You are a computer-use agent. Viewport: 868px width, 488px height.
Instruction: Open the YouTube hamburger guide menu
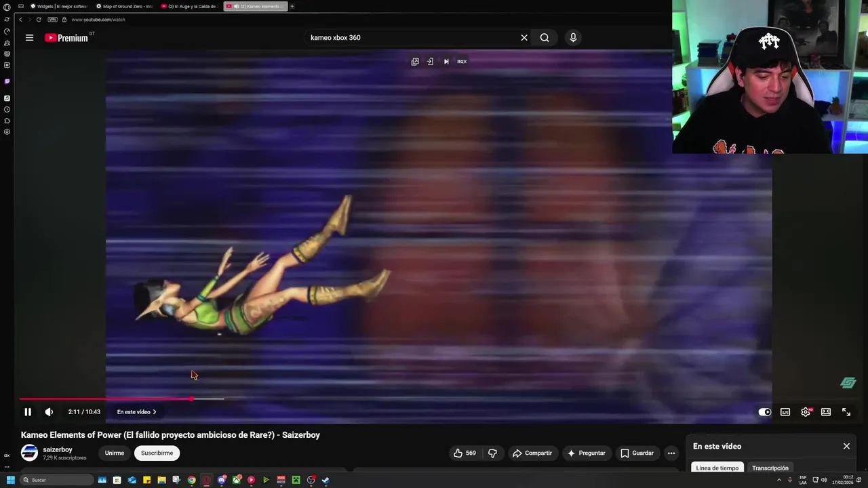click(x=29, y=38)
